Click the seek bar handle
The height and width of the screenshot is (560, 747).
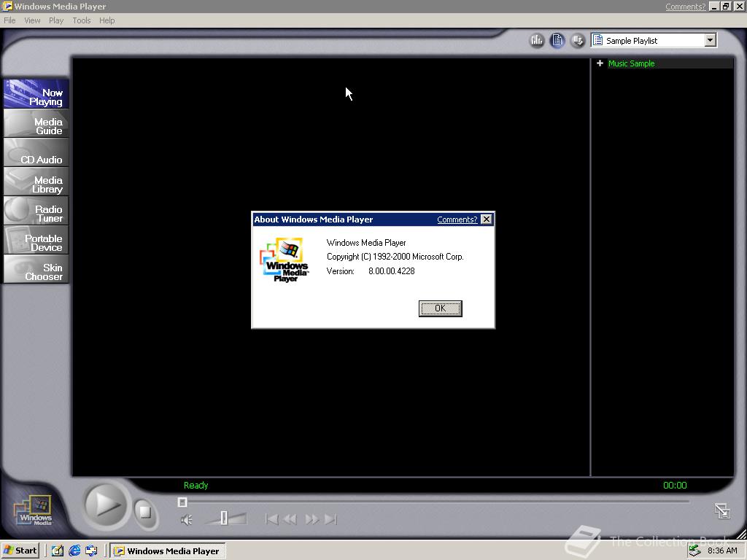point(182,502)
